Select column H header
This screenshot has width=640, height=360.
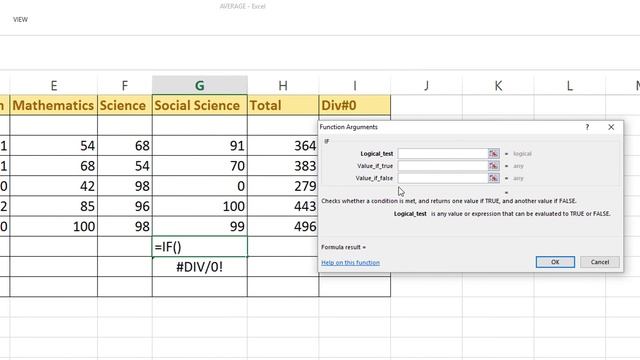[x=283, y=85]
